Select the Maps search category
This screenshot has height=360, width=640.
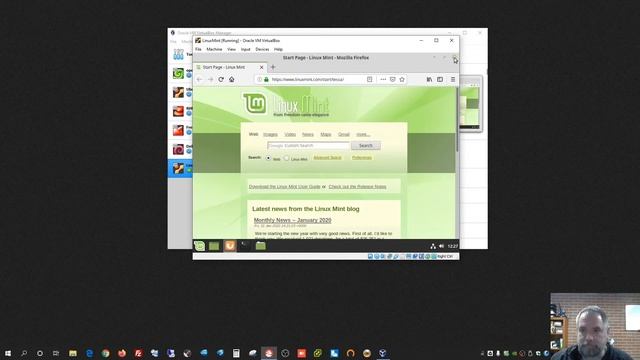tap(326, 134)
